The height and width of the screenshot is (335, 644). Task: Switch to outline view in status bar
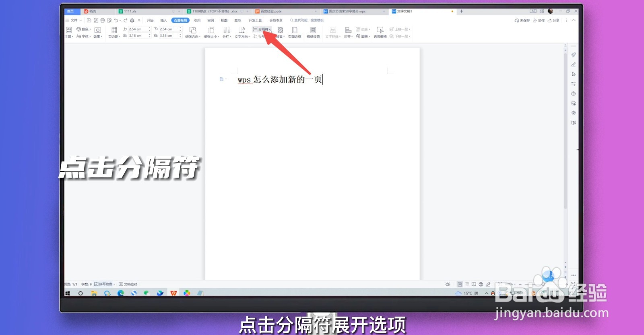pyautogui.click(x=467, y=284)
